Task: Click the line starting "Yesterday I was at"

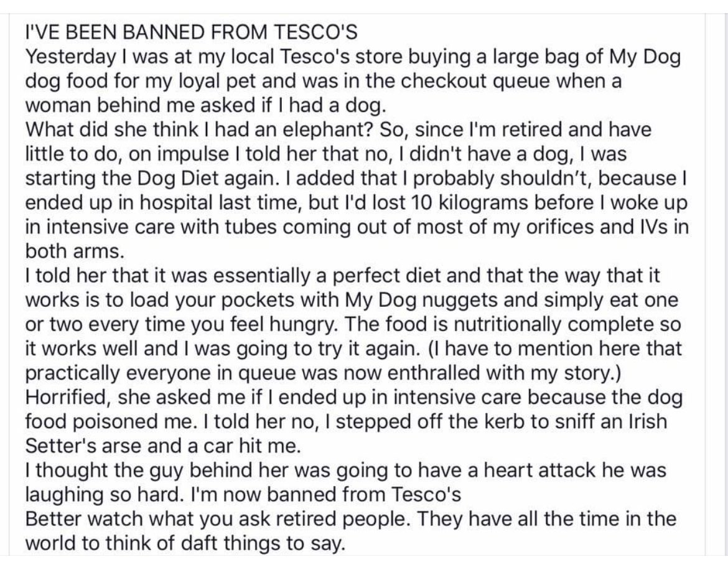Action: [x=353, y=58]
